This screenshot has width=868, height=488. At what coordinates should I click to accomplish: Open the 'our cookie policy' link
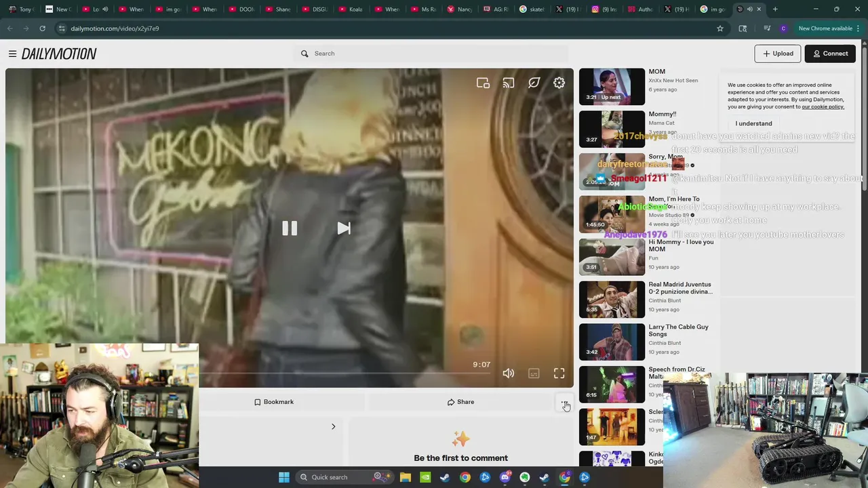[823, 106]
